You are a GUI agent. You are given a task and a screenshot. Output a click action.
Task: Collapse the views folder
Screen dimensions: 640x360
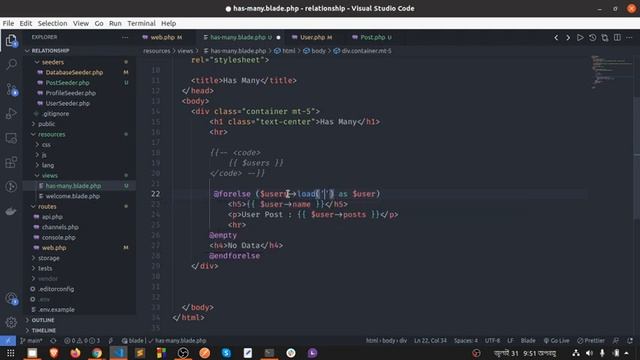49,176
